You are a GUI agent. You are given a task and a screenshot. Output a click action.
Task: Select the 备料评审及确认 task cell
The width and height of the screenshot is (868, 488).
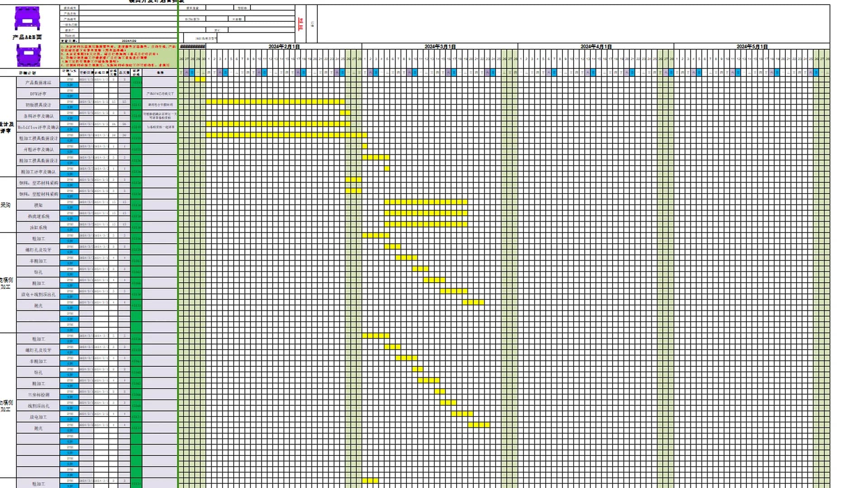coord(38,116)
